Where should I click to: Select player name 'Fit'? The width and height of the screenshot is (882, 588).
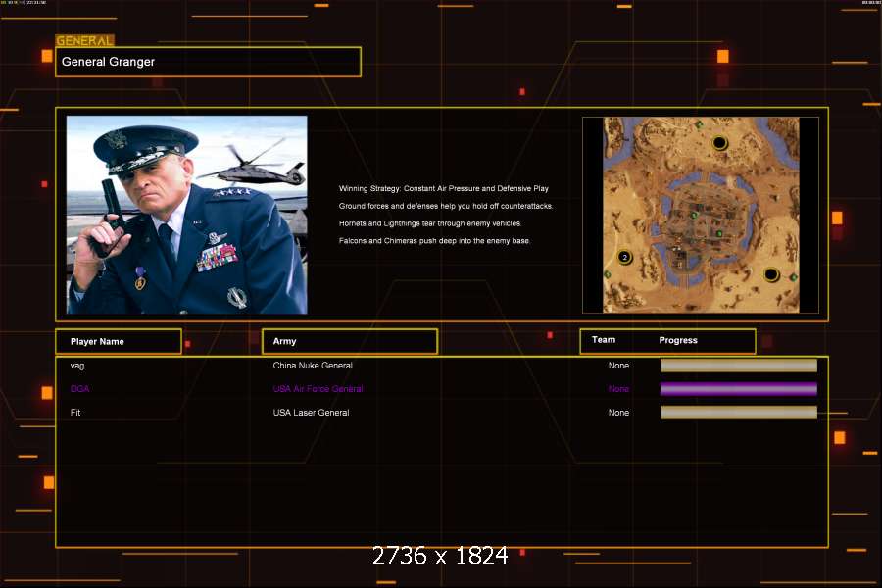tap(75, 413)
